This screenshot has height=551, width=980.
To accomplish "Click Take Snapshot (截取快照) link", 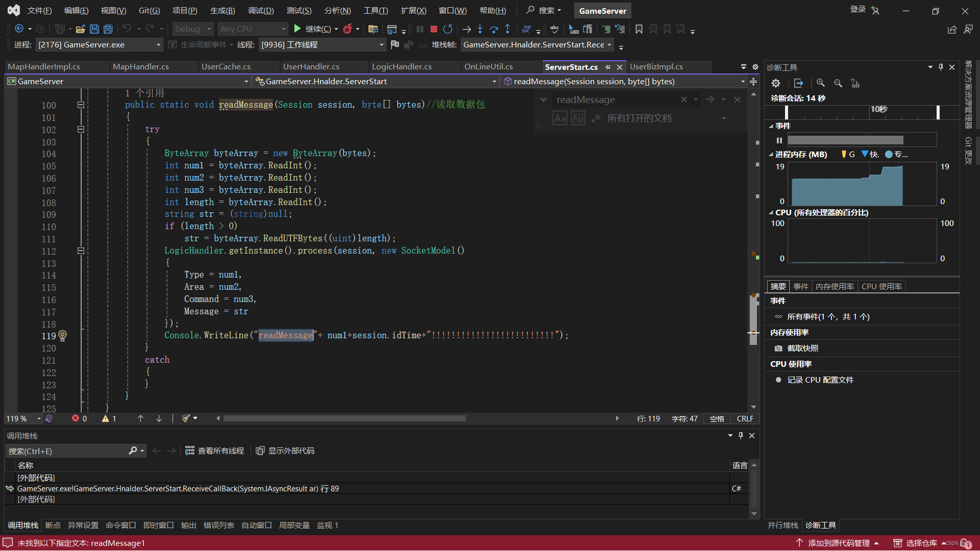I will [x=802, y=348].
